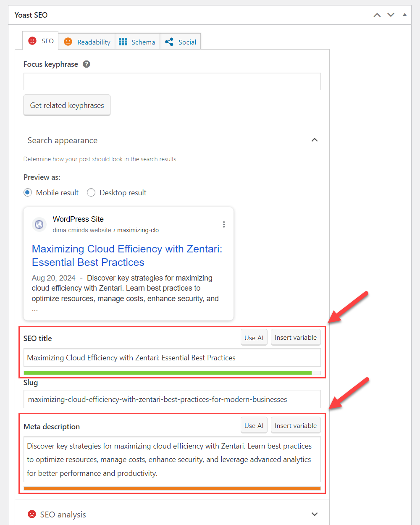This screenshot has width=420, height=525.
Task: Click the Slug input field
Action: (x=172, y=399)
